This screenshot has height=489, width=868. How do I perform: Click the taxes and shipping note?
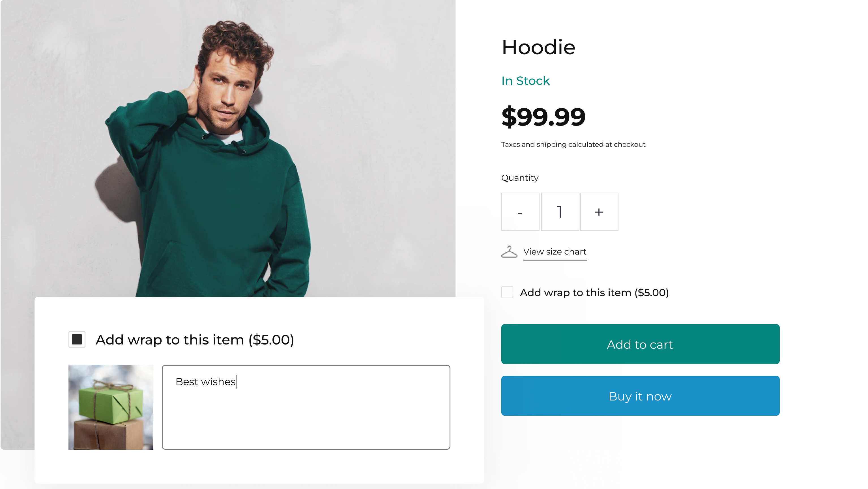click(x=573, y=145)
